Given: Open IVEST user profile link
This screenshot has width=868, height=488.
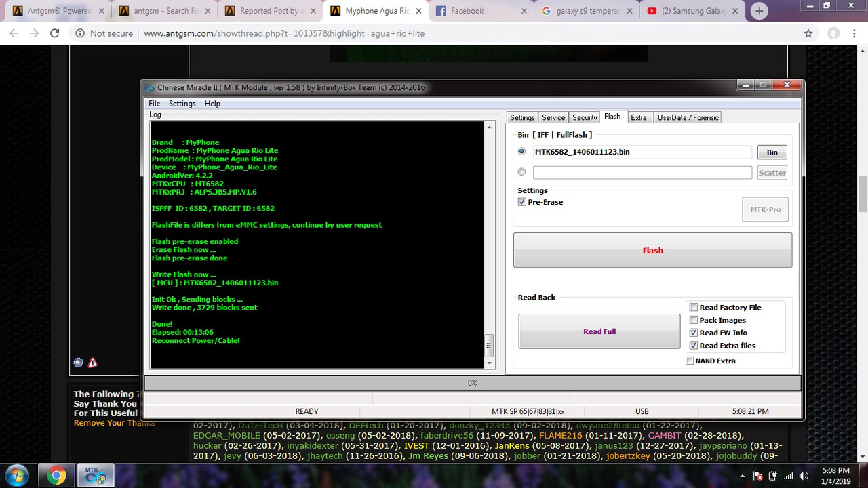Looking at the screenshot, I should point(416,446).
